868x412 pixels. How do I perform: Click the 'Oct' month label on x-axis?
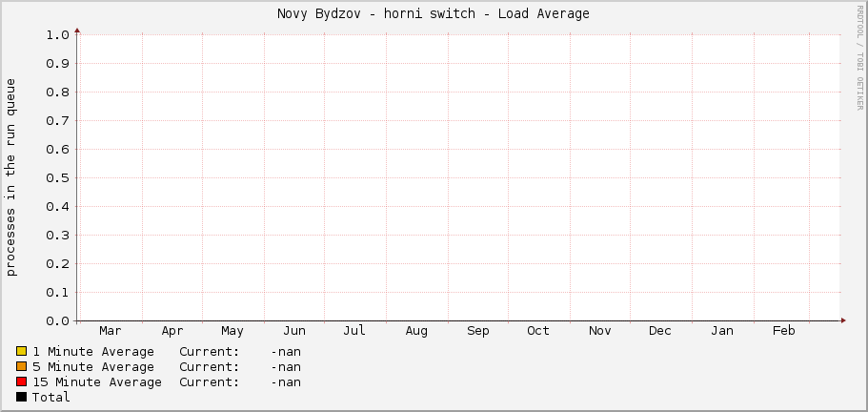(x=538, y=331)
